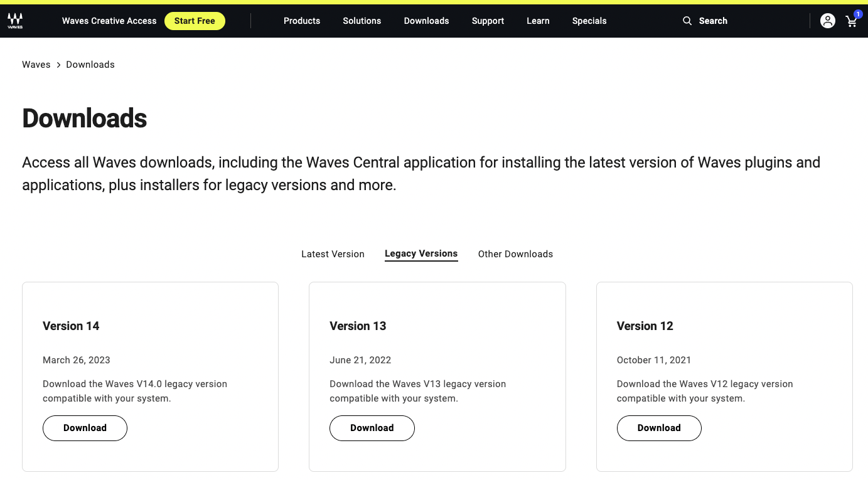
Task: Open the Products menu
Action: [302, 21]
